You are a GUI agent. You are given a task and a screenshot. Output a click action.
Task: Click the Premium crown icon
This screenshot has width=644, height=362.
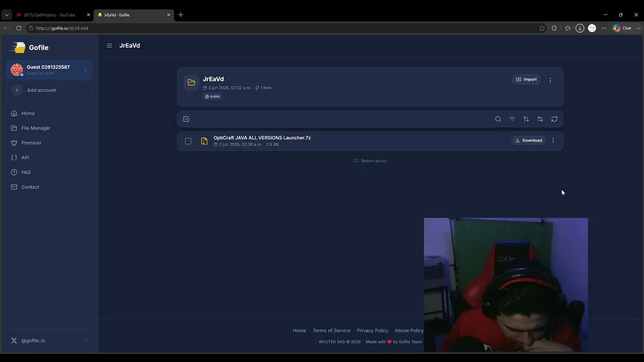14,143
